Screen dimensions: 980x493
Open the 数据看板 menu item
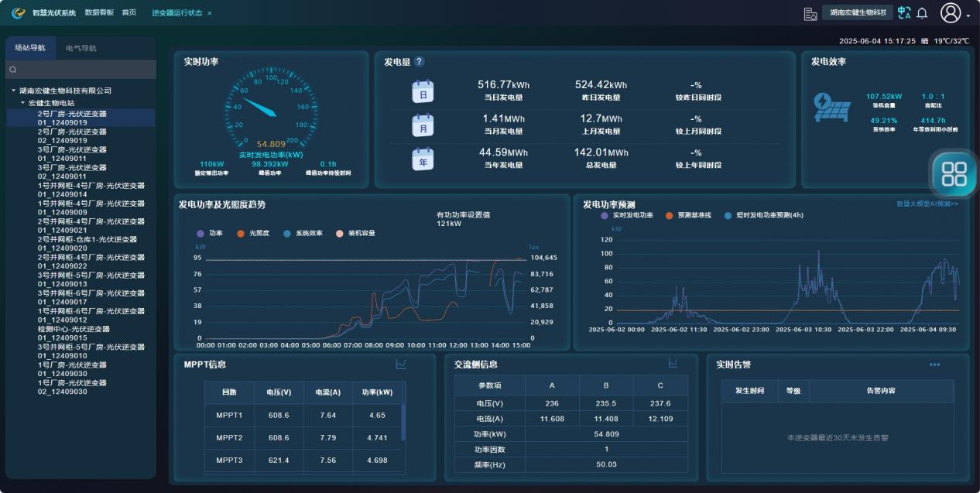click(99, 12)
